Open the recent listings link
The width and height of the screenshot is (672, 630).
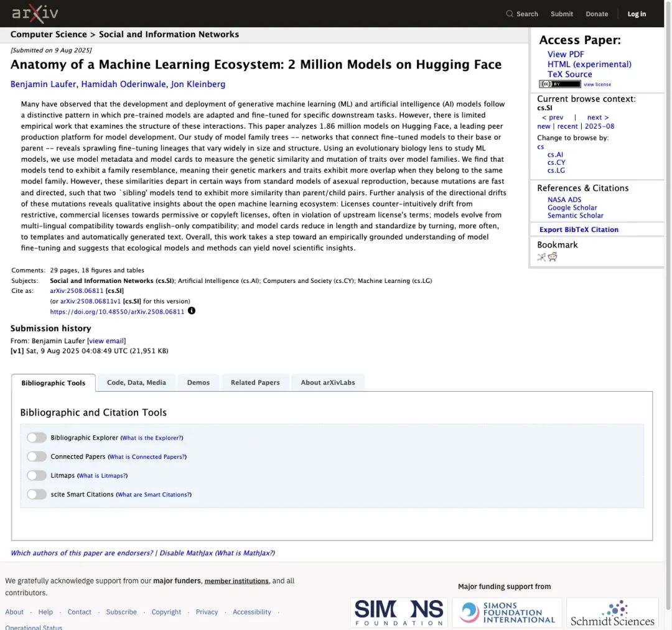567,126
